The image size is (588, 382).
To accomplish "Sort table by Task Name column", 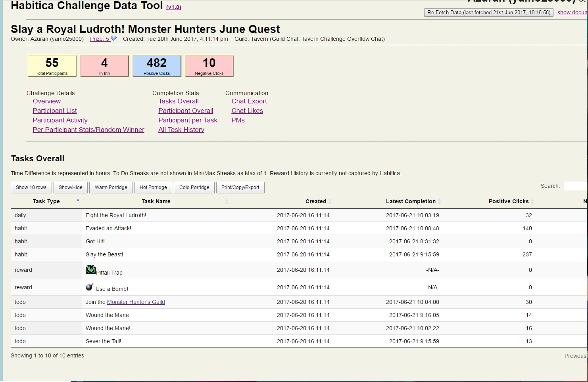I will pyautogui.click(x=156, y=201).
